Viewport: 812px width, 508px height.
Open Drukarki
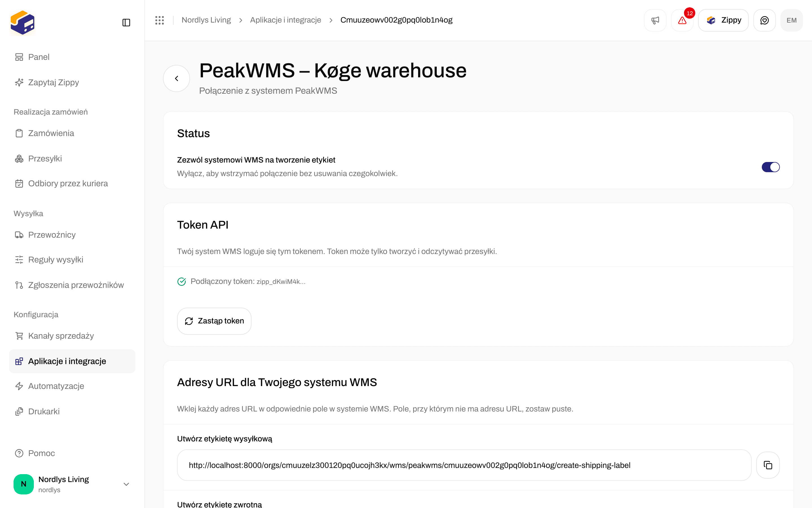pyautogui.click(x=72, y=411)
